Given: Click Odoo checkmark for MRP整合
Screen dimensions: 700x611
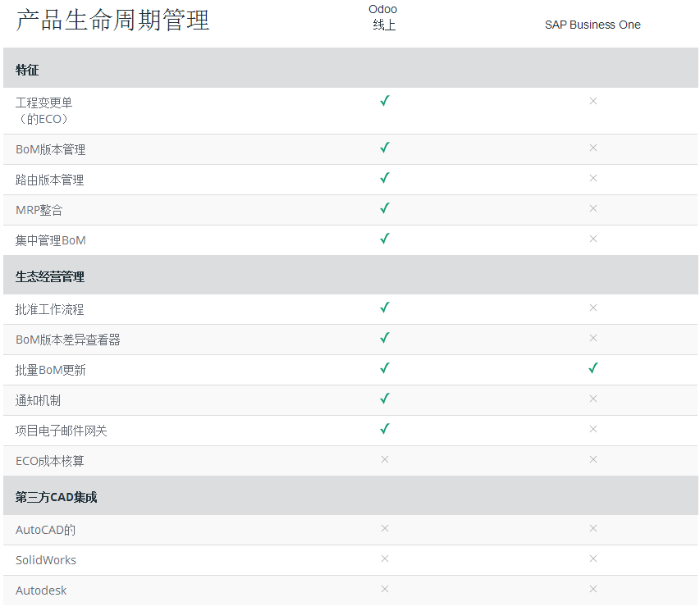Looking at the screenshot, I should tap(385, 208).
